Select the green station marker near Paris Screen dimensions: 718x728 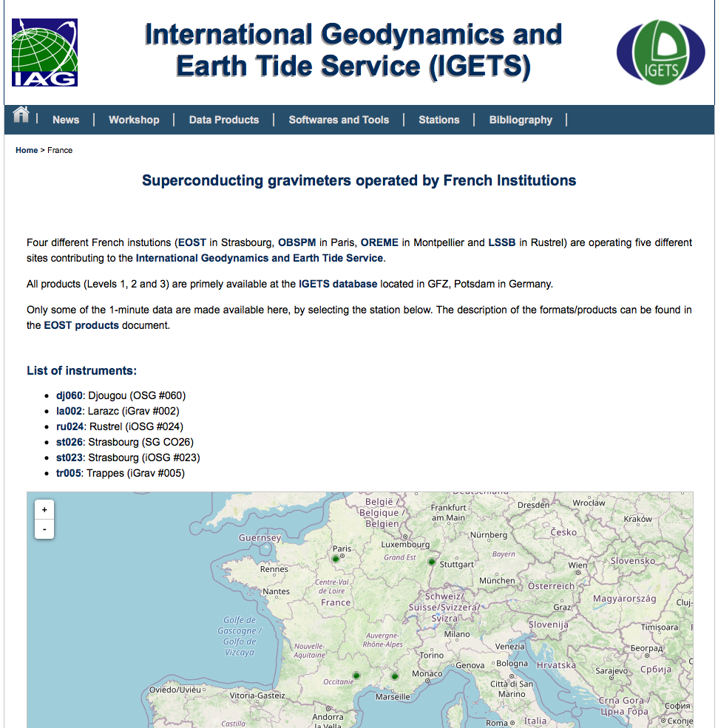pos(335,559)
